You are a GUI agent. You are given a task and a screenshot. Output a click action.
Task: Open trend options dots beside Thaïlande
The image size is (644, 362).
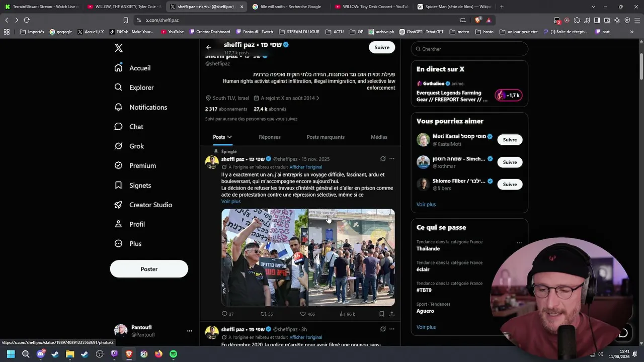519,243
